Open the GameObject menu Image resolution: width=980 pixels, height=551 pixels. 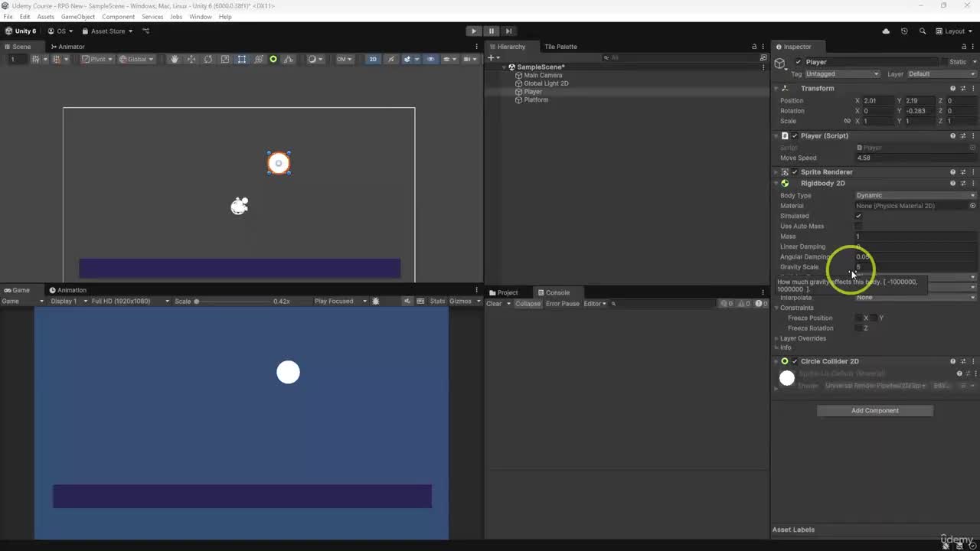tap(78, 17)
